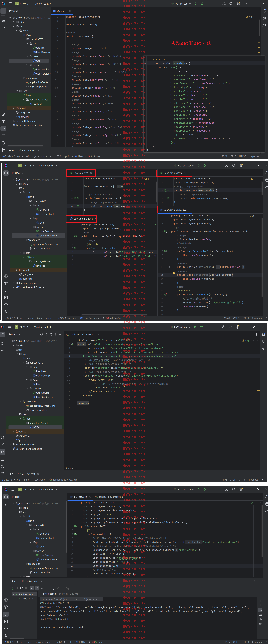Click the Code With Me icon in User.java window
The height and width of the screenshot is (644, 268).
(224, 3)
